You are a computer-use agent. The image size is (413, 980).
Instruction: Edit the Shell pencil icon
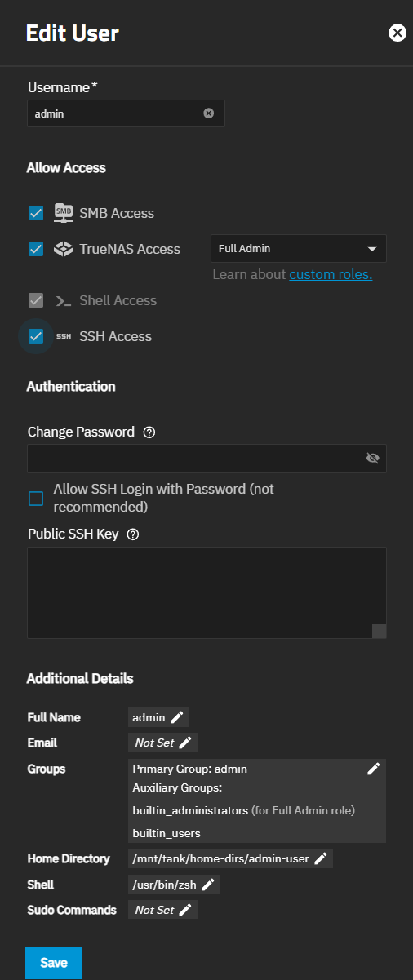coord(208,884)
